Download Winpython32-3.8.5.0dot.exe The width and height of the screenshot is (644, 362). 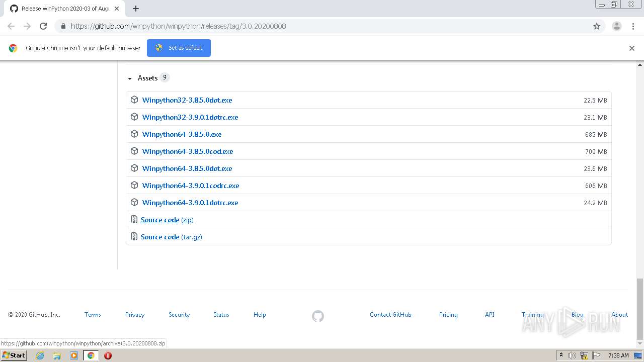[187, 100]
